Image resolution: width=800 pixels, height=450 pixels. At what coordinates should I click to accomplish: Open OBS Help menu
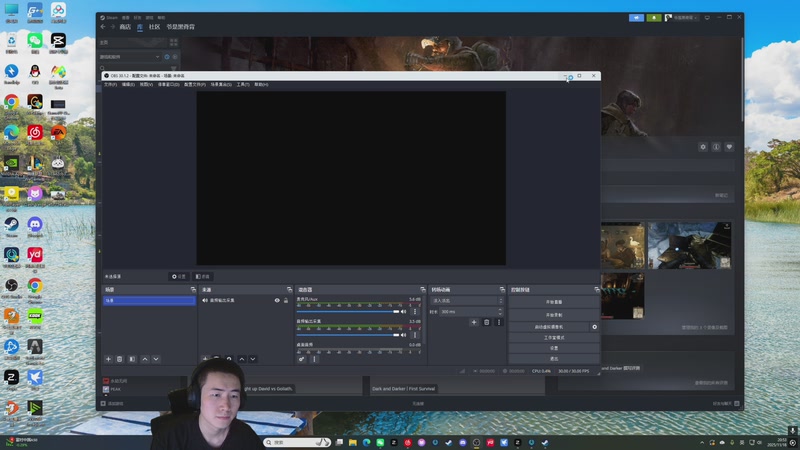(261, 85)
